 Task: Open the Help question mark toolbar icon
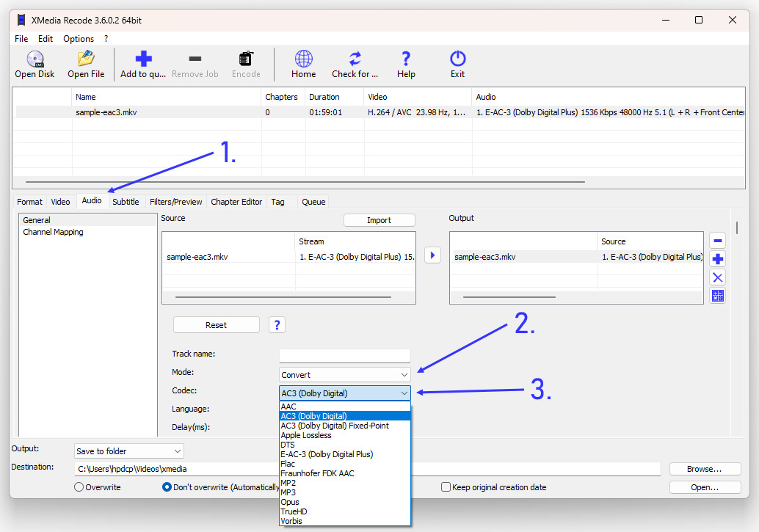(406, 59)
